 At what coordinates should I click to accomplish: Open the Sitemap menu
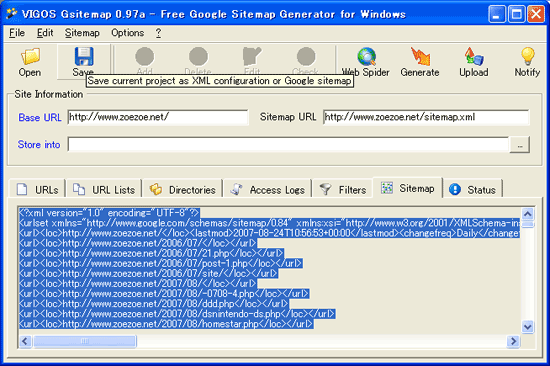(x=82, y=33)
